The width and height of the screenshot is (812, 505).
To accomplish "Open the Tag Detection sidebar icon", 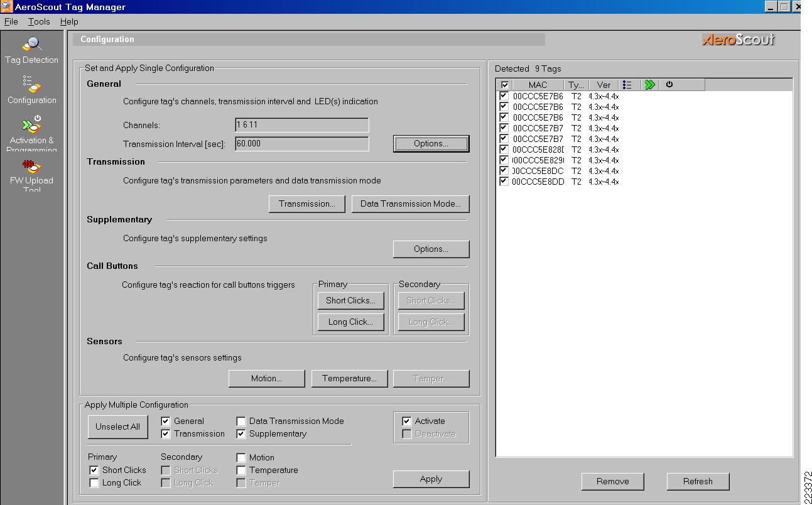I will (x=31, y=45).
